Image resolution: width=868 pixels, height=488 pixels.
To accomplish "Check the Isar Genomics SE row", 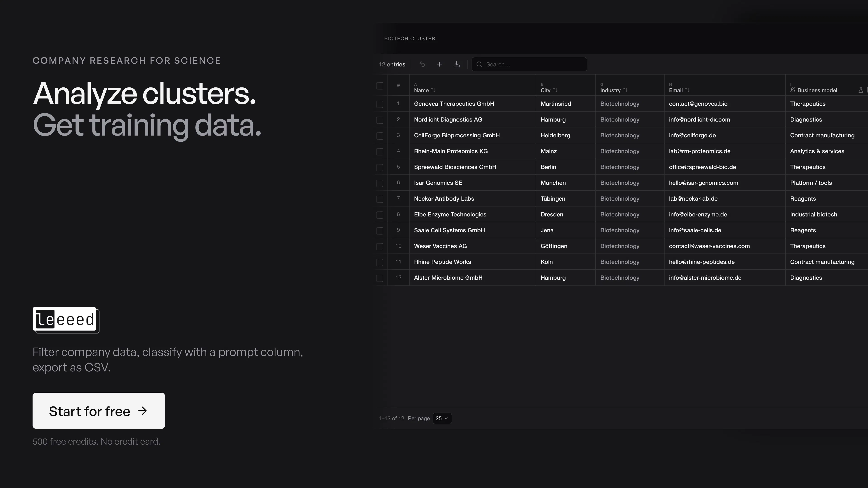I will click(x=380, y=183).
